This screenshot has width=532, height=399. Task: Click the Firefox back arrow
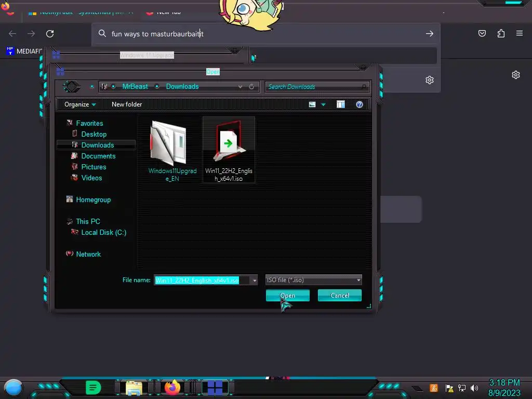coord(12,34)
